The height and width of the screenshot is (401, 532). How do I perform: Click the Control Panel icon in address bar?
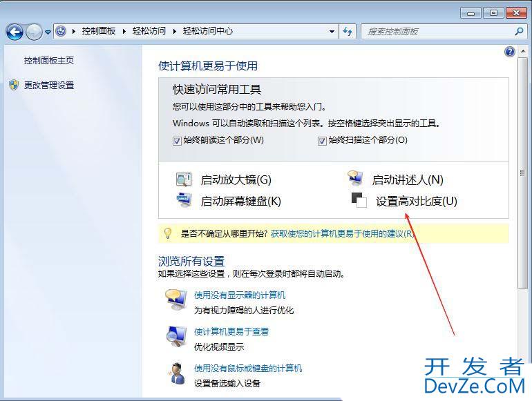pos(61,31)
